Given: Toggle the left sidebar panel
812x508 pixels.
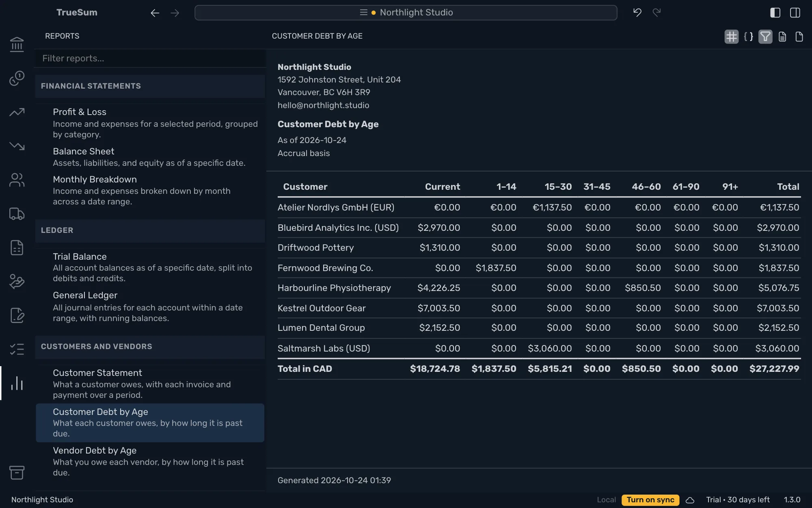Looking at the screenshot, I should [x=775, y=13].
